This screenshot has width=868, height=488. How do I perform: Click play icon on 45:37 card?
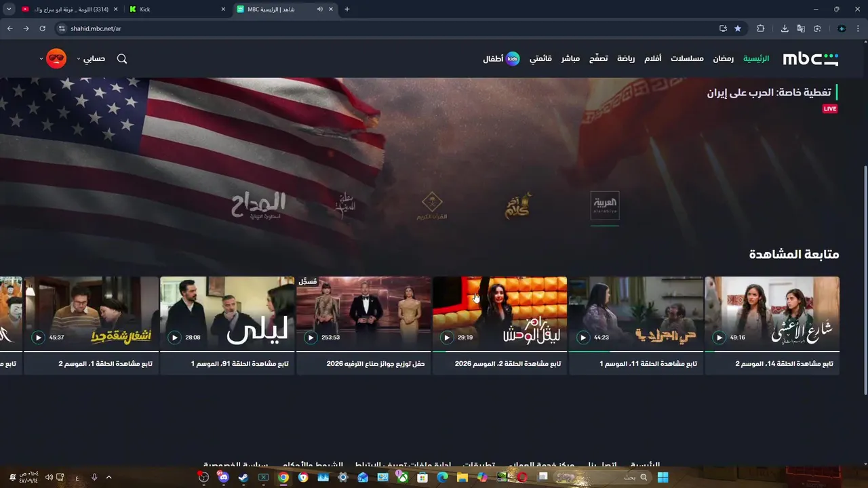pos(38,338)
